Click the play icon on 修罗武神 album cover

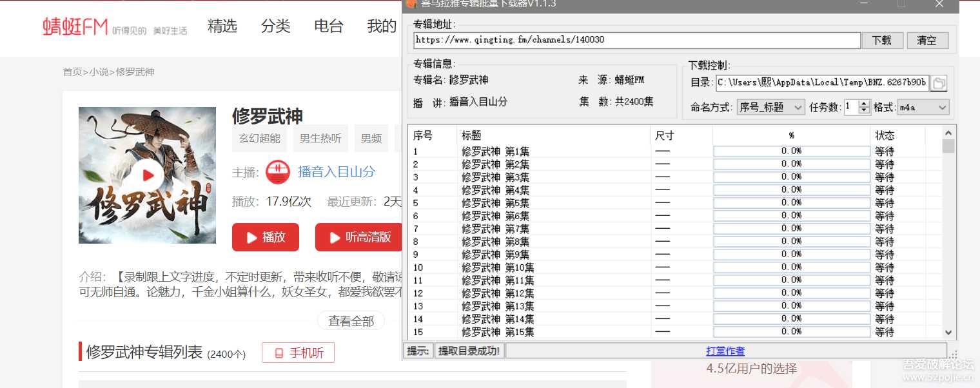click(x=147, y=175)
